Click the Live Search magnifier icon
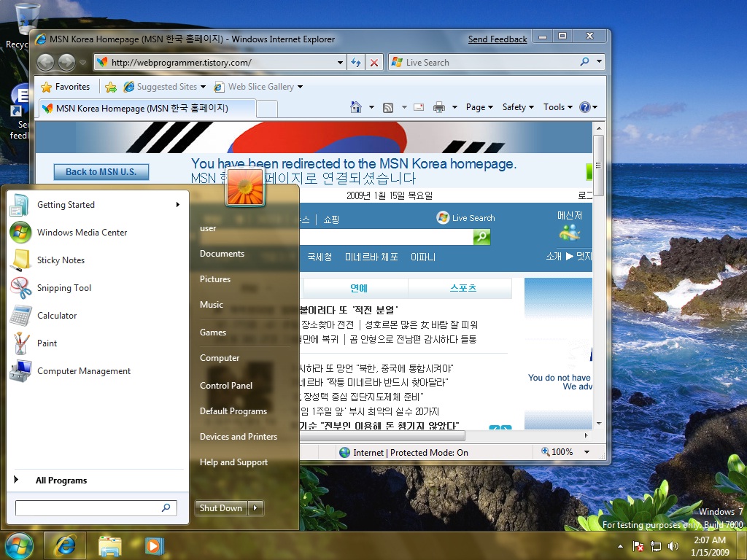This screenshot has height=560, width=747. point(584,62)
